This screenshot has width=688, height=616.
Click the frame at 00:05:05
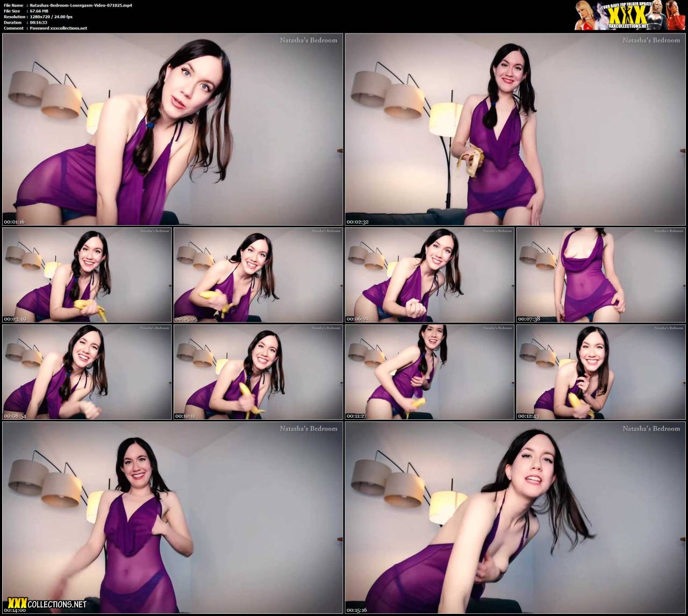pyautogui.click(x=258, y=275)
